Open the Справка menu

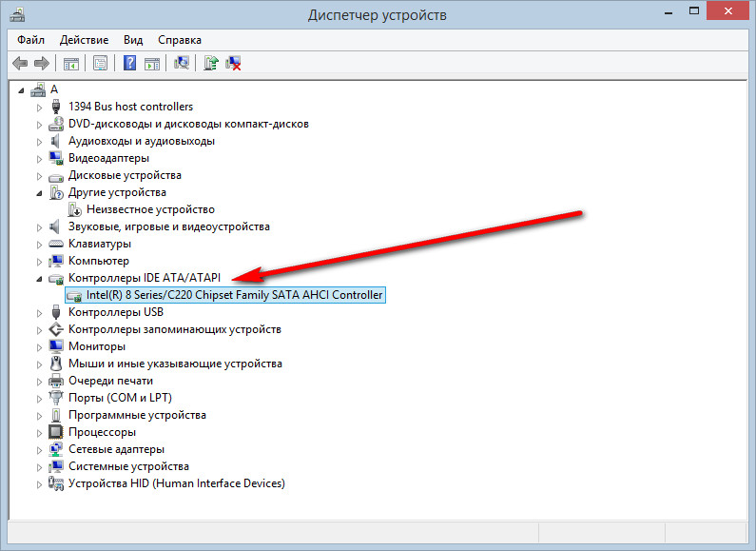[179, 40]
